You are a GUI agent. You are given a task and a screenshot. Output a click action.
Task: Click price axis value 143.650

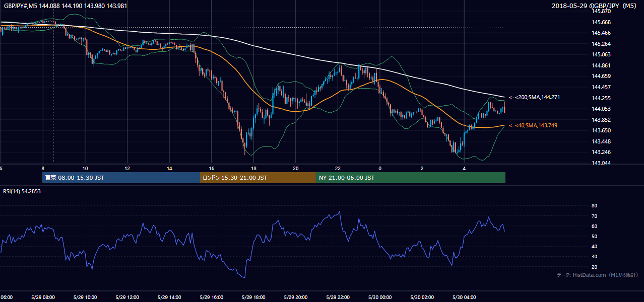601,130
